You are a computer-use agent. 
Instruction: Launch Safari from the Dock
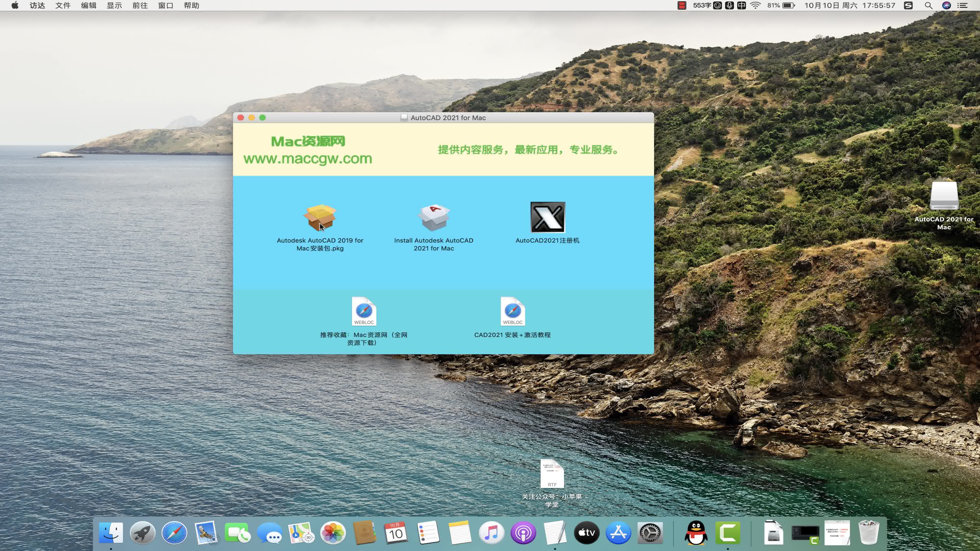(174, 532)
